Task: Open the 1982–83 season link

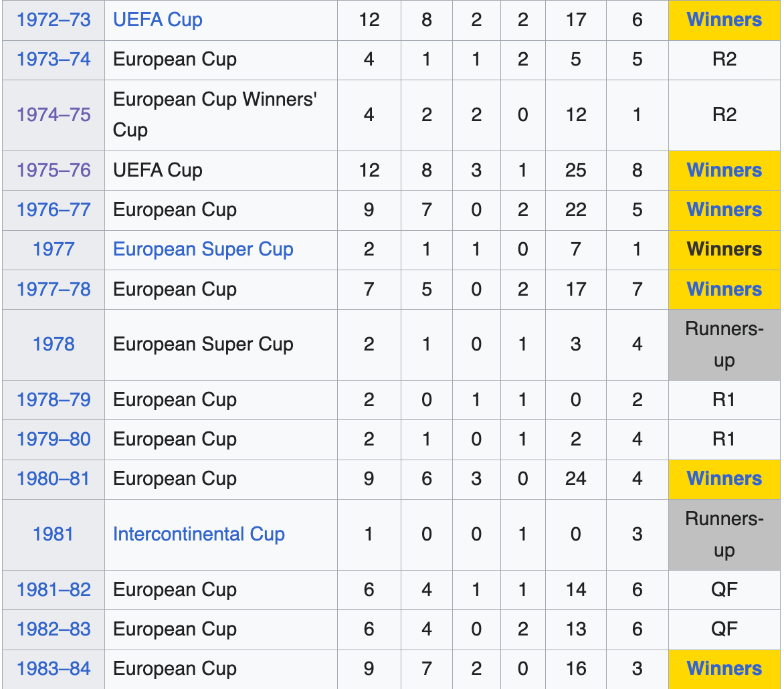Action: 54,629
